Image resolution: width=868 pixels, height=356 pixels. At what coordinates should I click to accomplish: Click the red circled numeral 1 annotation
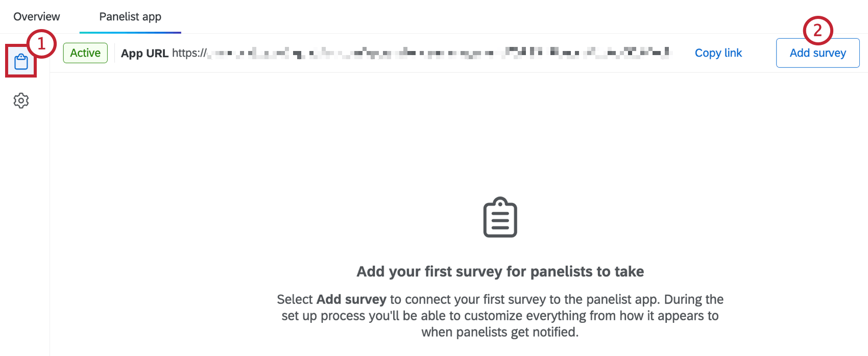(x=42, y=44)
